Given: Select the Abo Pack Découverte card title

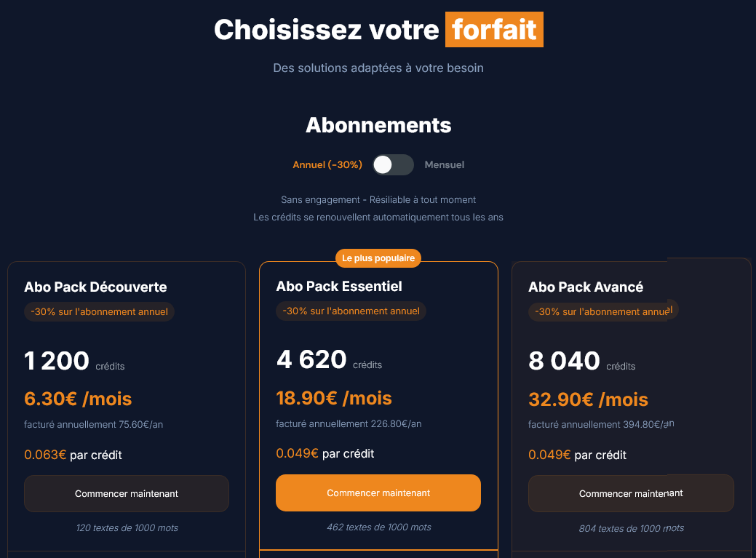Looking at the screenshot, I should pos(95,287).
